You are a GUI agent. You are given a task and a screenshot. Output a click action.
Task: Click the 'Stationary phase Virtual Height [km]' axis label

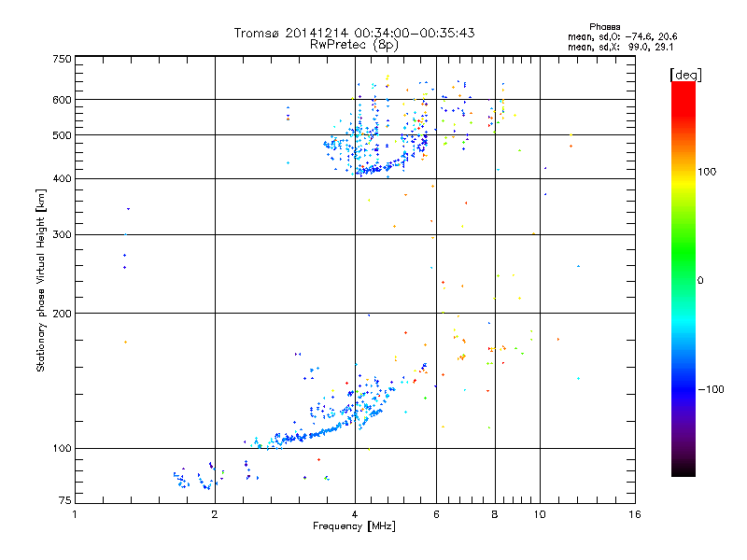[x=40, y=280]
